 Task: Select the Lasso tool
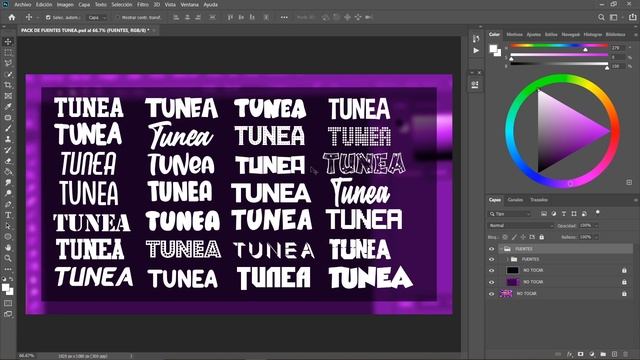point(8,63)
